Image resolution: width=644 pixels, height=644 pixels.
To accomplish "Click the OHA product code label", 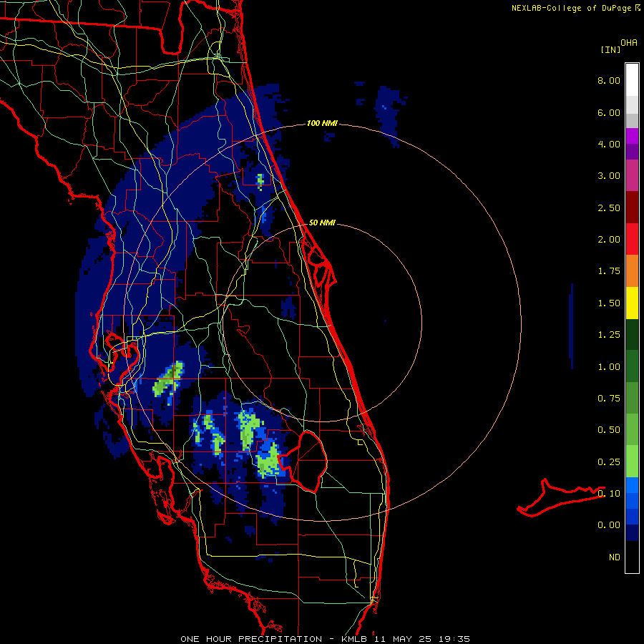I will pyautogui.click(x=629, y=43).
